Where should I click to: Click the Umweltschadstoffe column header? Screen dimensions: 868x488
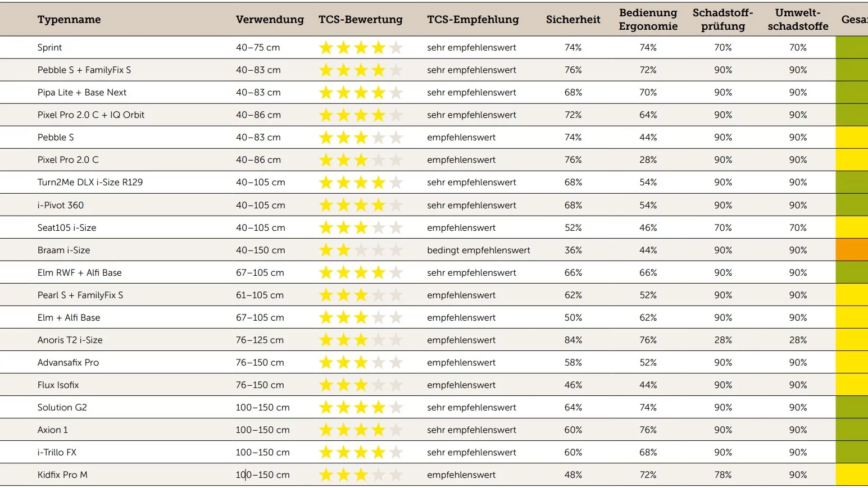click(x=798, y=20)
